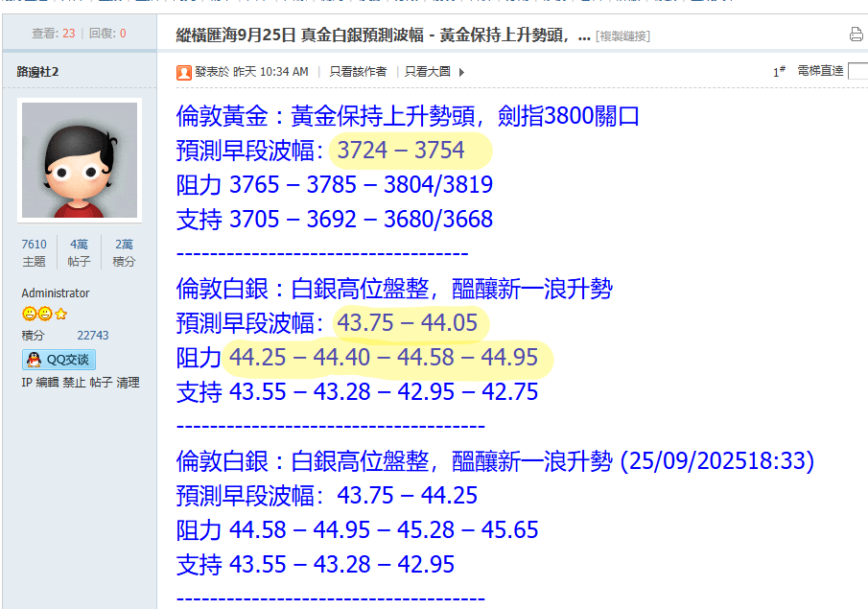Open user avatar of 路邊社2

click(x=79, y=159)
